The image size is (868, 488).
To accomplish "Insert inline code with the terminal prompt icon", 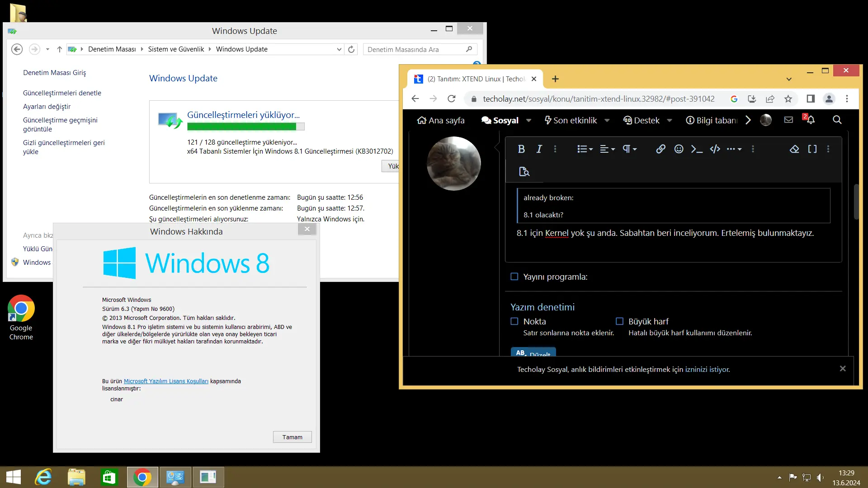I will pyautogui.click(x=697, y=149).
